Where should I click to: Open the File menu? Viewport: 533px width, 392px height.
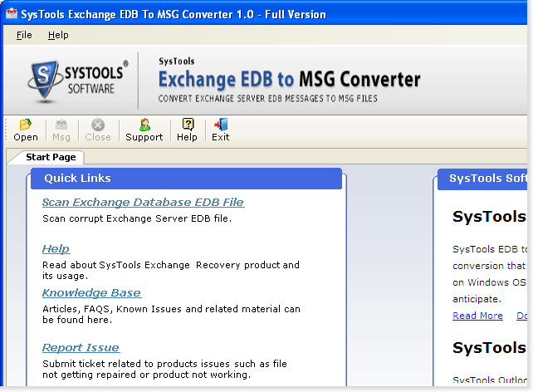(24, 35)
